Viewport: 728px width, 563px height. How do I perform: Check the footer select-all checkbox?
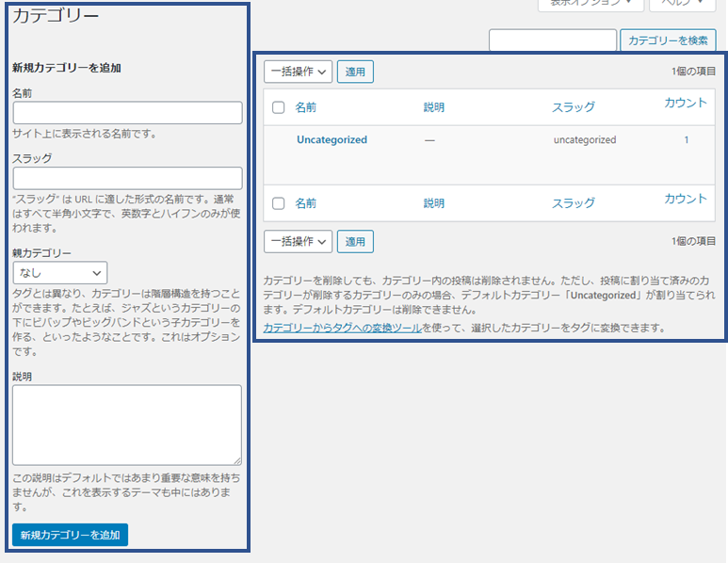[278, 202]
